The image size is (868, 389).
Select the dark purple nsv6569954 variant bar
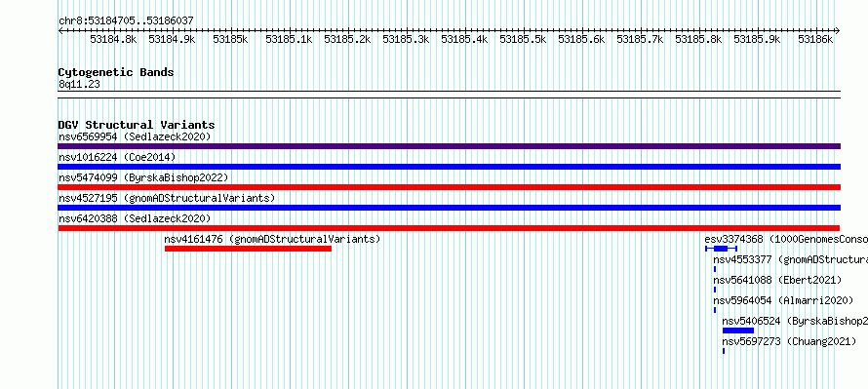tap(449, 146)
